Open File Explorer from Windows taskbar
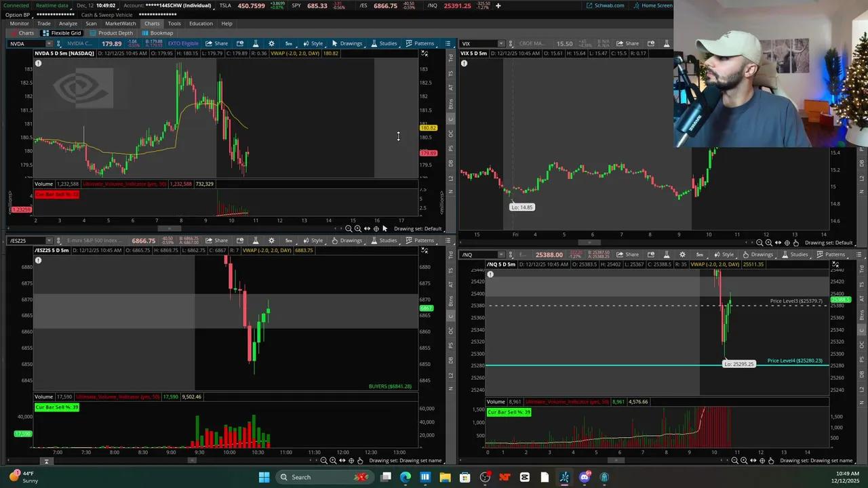 tap(445, 477)
